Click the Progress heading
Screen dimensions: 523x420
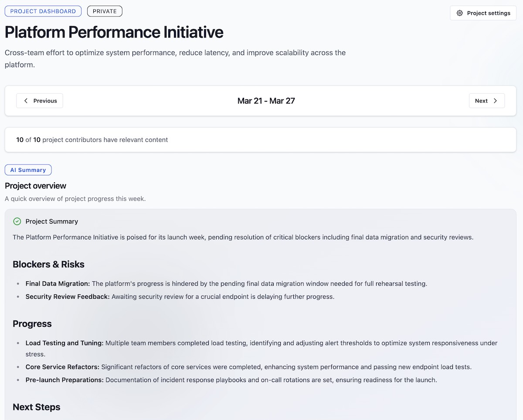pos(32,324)
